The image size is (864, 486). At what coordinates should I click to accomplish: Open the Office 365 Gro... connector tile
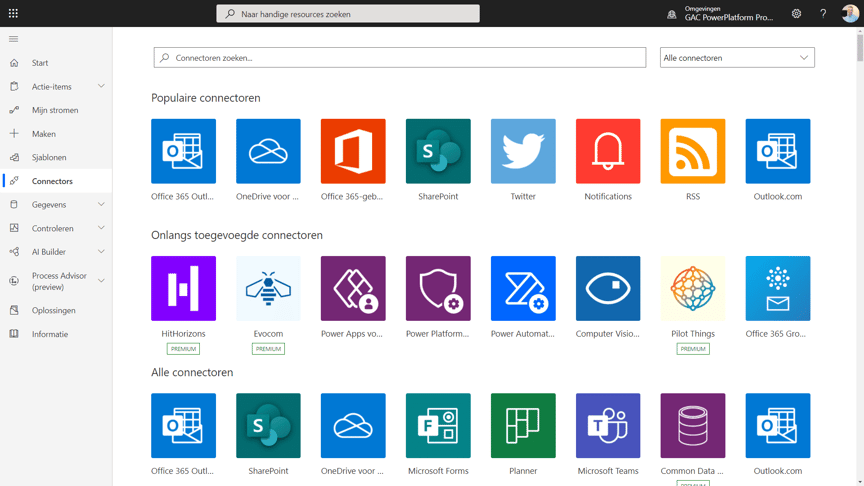pyautogui.click(x=777, y=288)
